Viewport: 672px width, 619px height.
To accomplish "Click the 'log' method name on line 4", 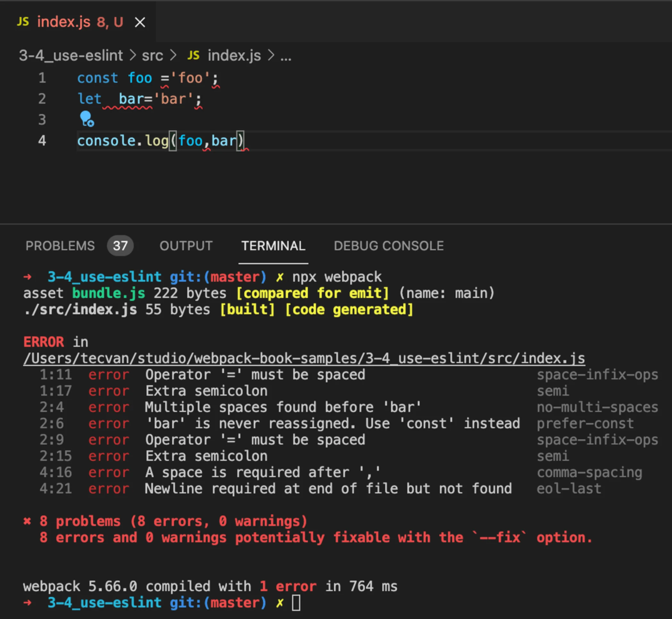I will pyautogui.click(x=157, y=141).
